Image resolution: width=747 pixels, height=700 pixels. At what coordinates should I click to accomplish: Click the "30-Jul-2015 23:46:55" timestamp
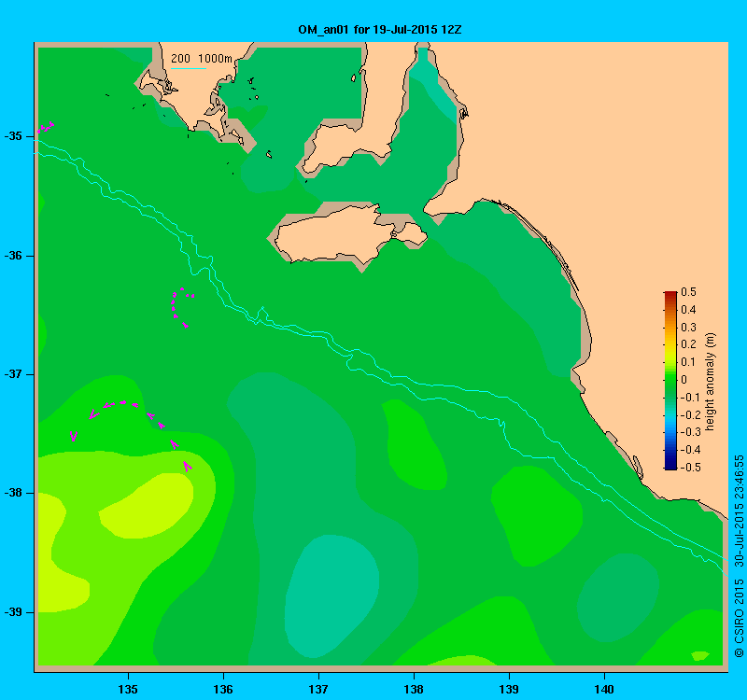739,511
